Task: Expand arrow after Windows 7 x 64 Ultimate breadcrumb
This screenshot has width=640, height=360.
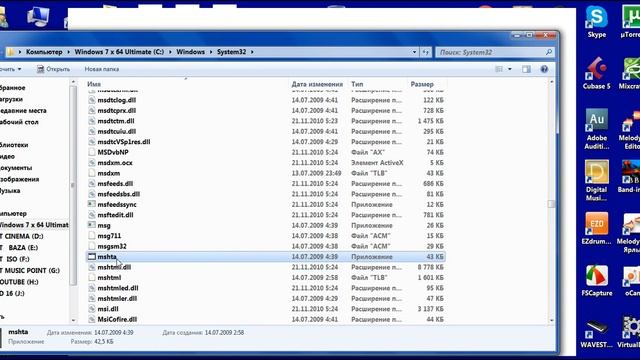Action: pos(170,52)
